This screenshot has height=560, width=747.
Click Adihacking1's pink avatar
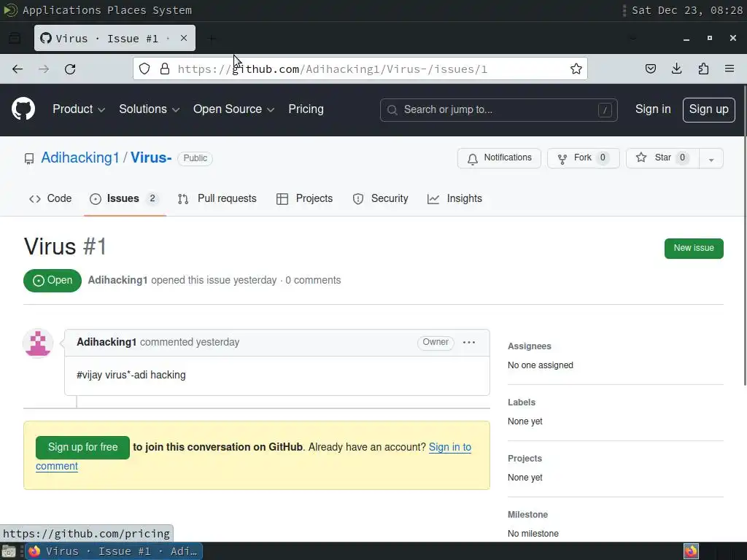click(38, 343)
